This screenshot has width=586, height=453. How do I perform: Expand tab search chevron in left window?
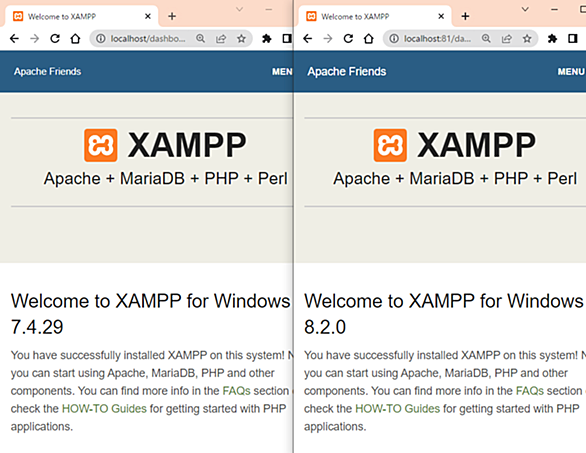[x=240, y=9]
